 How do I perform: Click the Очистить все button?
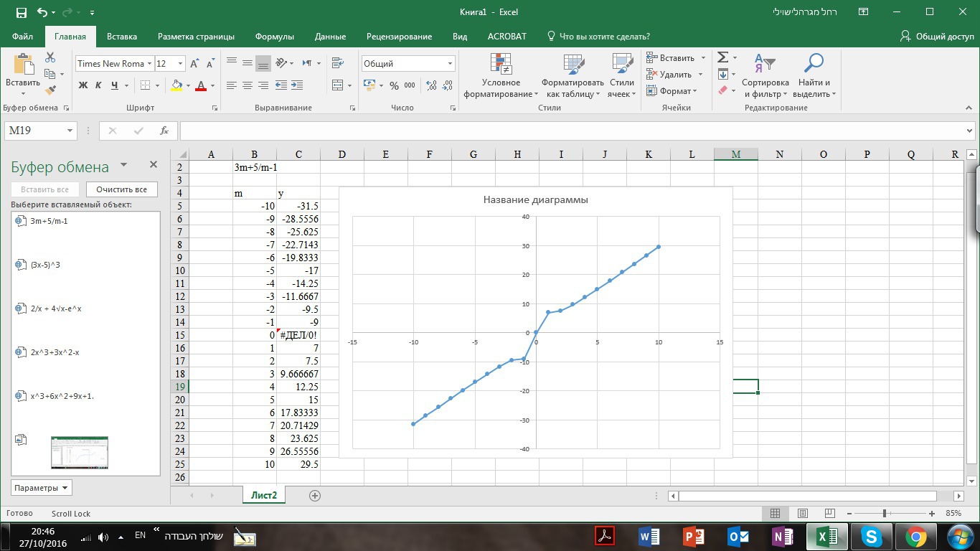click(x=121, y=189)
